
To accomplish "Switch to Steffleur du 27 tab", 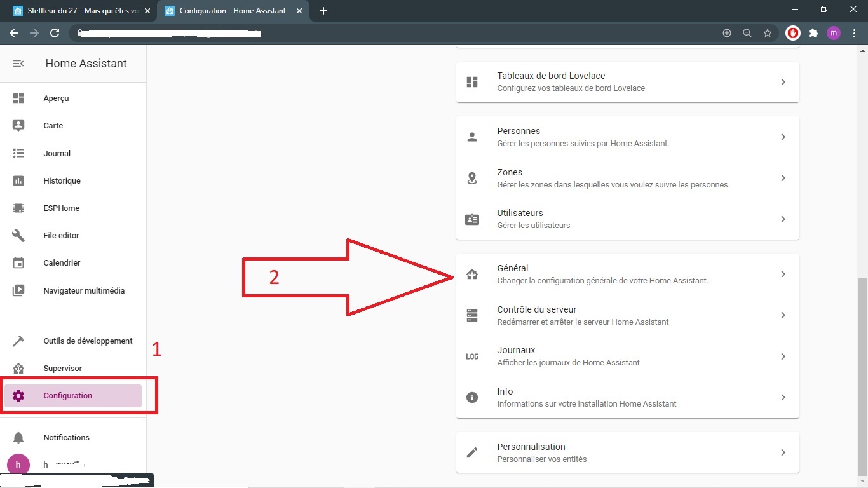I will click(83, 11).
